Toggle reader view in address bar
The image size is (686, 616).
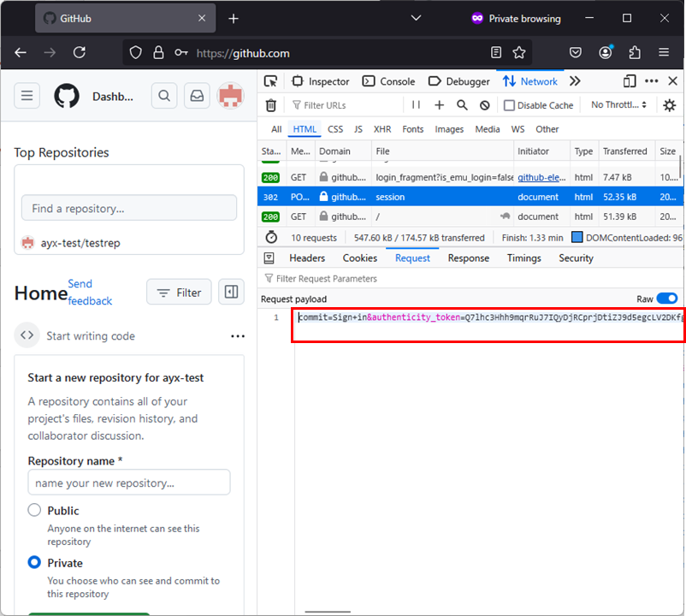coord(496,53)
